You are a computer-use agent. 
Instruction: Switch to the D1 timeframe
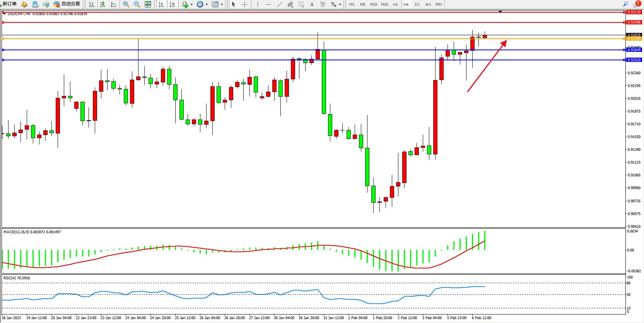click(417, 4)
